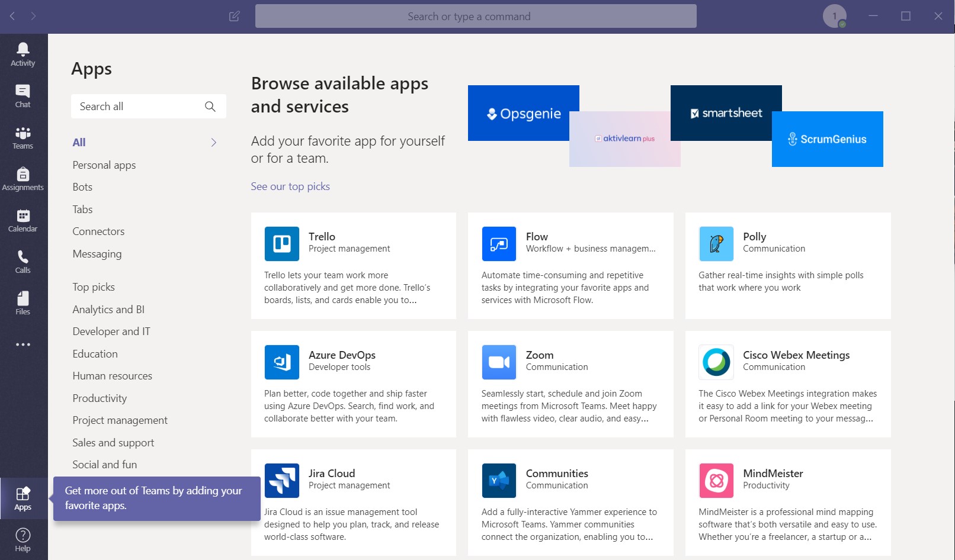Open Human resources category
The height and width of the screenshot is (560, 955).
[x=112, y=376]
